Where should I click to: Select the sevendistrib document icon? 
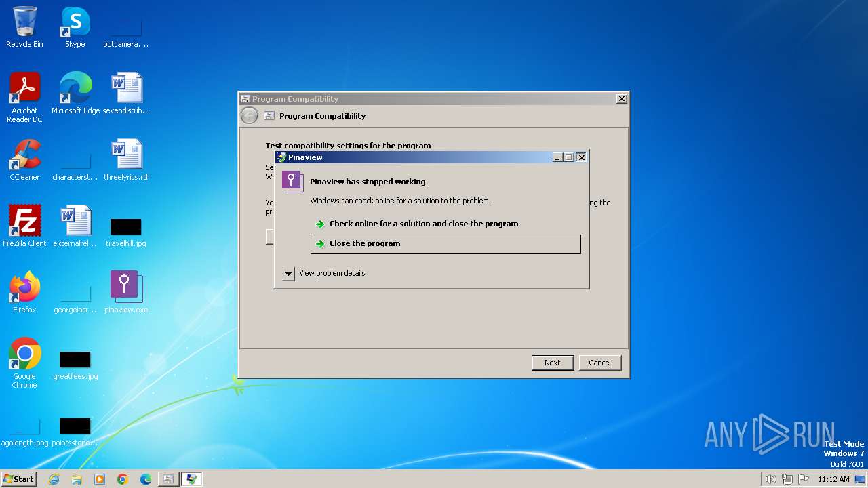(126, 94)
